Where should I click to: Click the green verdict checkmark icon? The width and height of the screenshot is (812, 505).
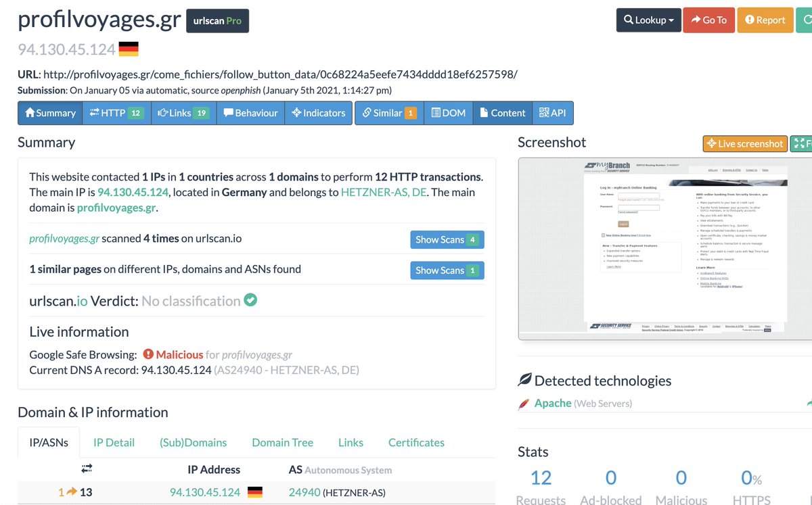tap(250, 299)
